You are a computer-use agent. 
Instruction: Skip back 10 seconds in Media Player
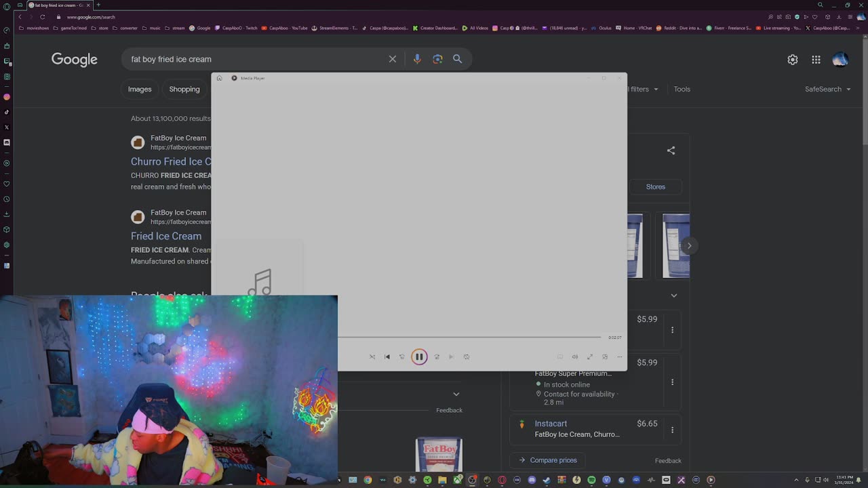pos(402,357)
